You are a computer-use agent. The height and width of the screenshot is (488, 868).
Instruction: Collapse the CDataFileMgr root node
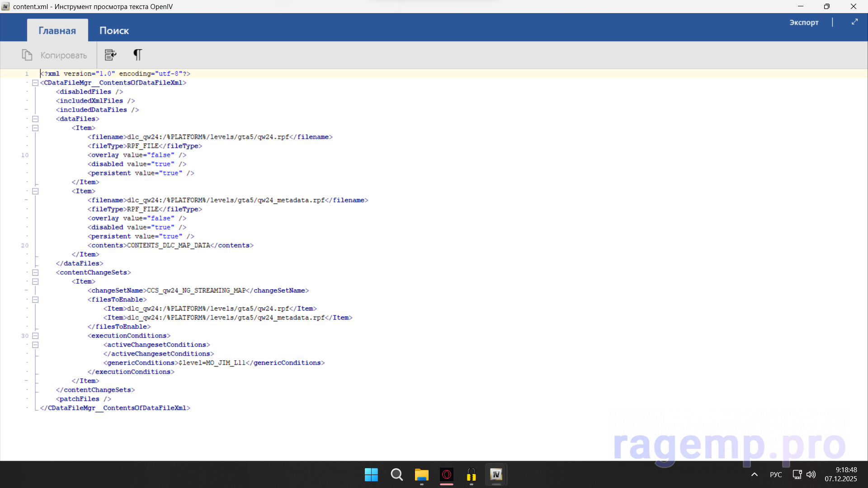coord(35,83)
